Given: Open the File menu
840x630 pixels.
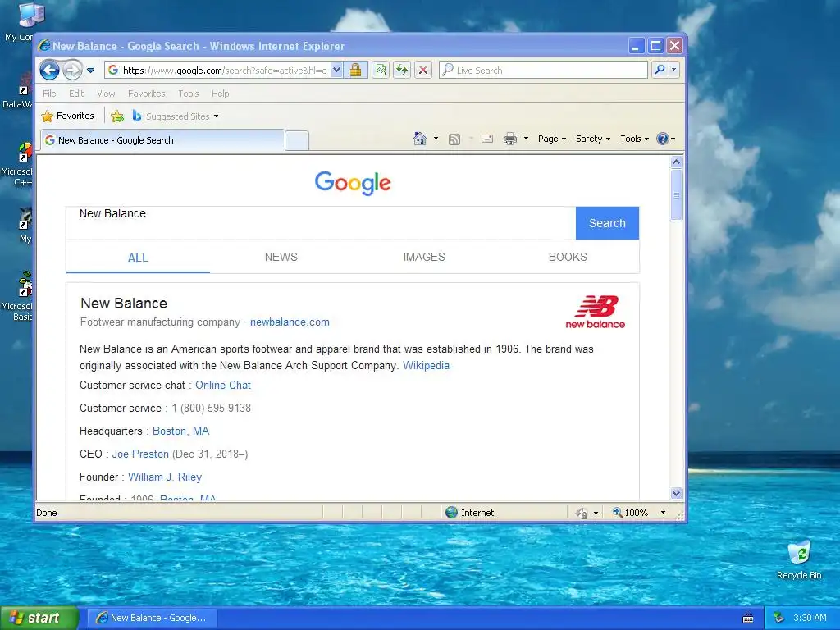Looking at the screenshot, I should coord(49,94).
